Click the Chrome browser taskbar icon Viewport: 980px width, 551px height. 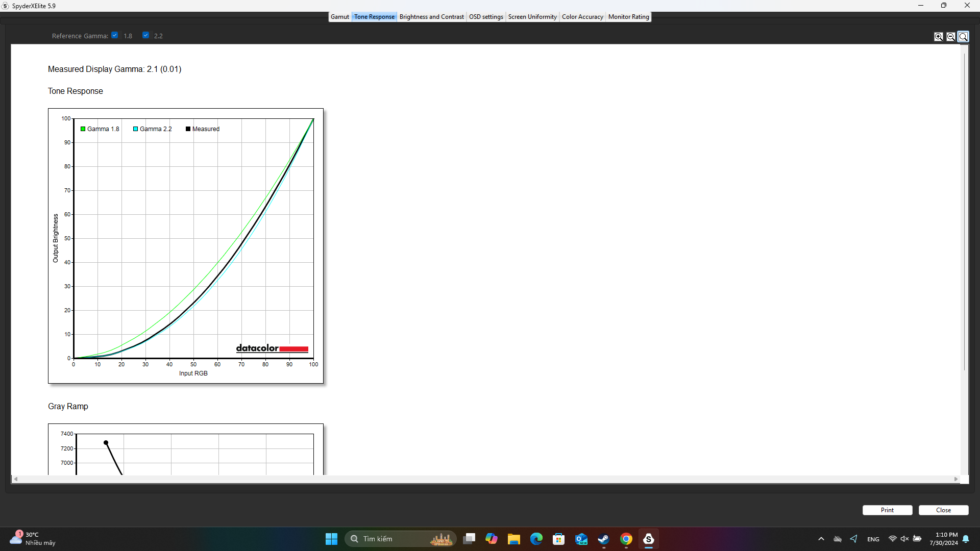tap(626, 539)
